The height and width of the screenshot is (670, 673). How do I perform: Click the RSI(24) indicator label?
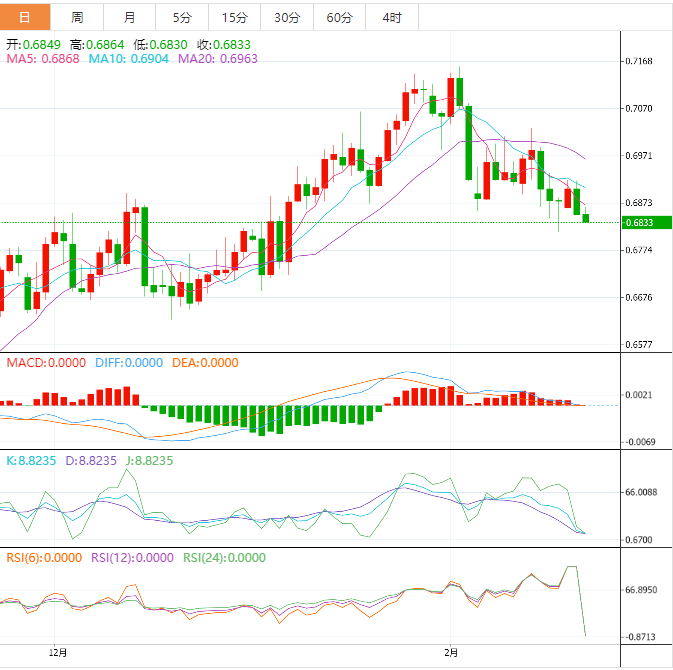pos(224,558)
